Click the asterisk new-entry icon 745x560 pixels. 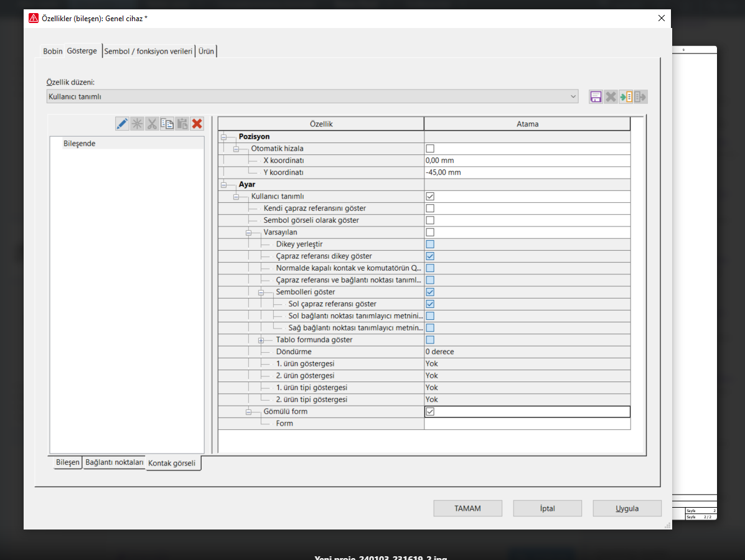pos(137,124)
